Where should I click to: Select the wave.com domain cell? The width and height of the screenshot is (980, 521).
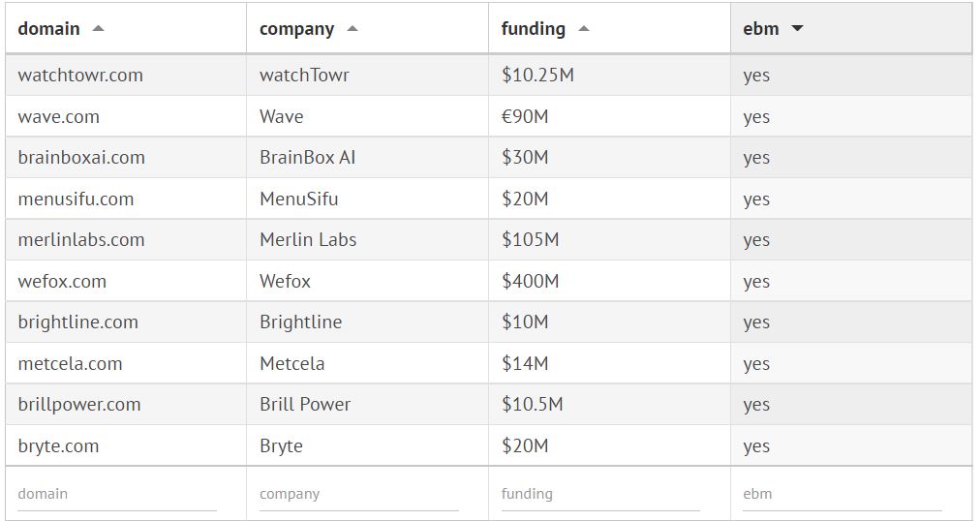click(58, 117)
